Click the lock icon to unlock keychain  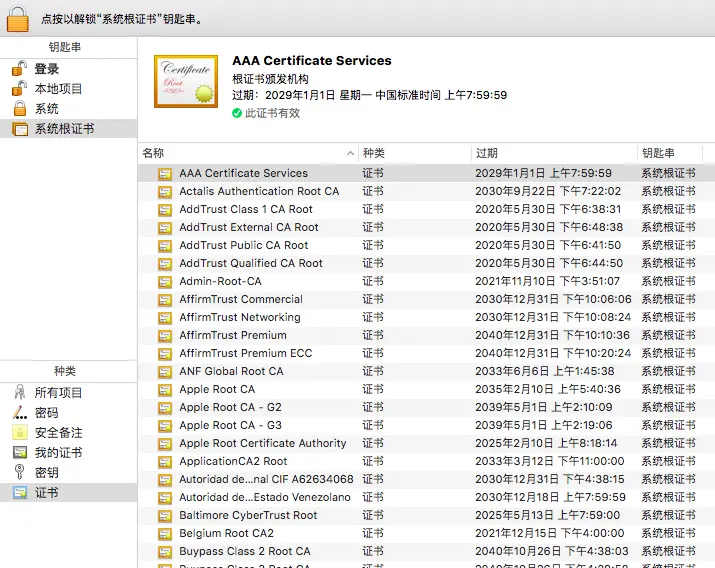18,18
